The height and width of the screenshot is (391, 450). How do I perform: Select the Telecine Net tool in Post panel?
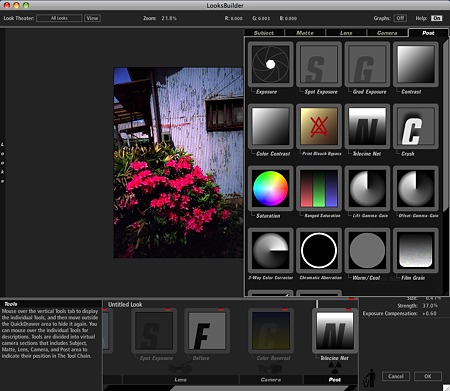(367, 126)
